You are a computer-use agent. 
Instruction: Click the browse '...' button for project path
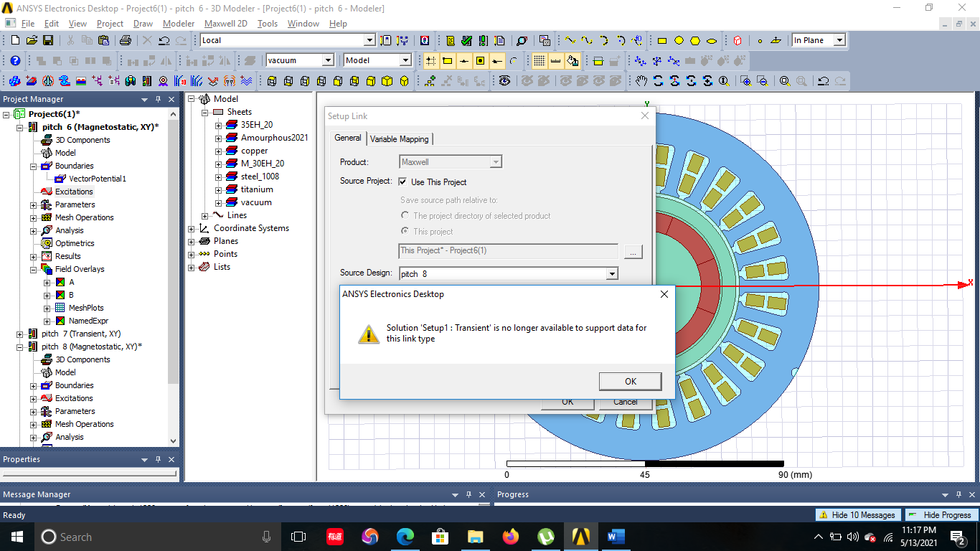tap(633, 251)
